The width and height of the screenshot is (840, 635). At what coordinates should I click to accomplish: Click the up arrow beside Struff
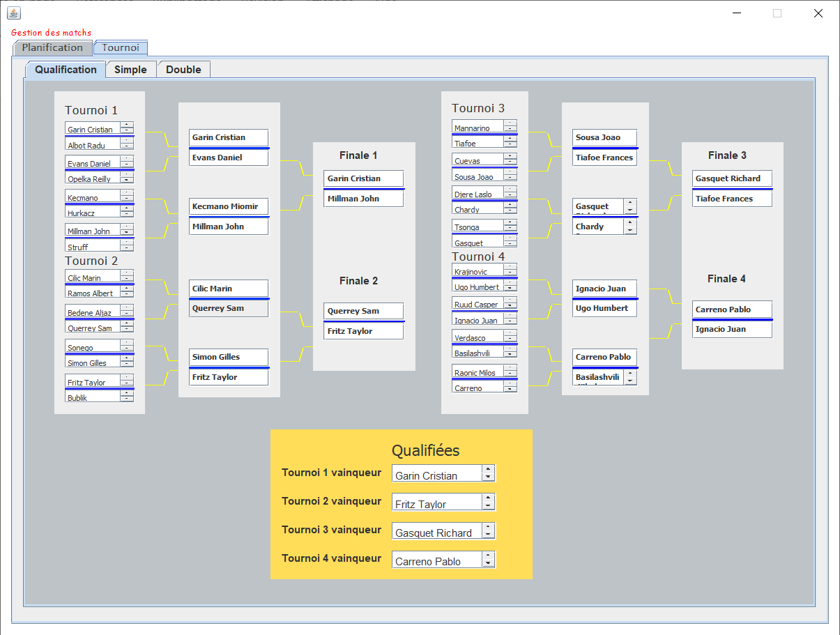tap(126, 242)
